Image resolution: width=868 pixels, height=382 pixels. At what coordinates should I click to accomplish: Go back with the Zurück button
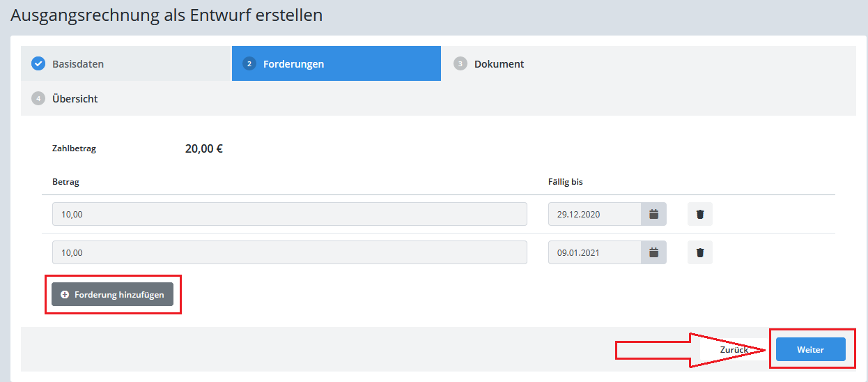coord(734,349)
